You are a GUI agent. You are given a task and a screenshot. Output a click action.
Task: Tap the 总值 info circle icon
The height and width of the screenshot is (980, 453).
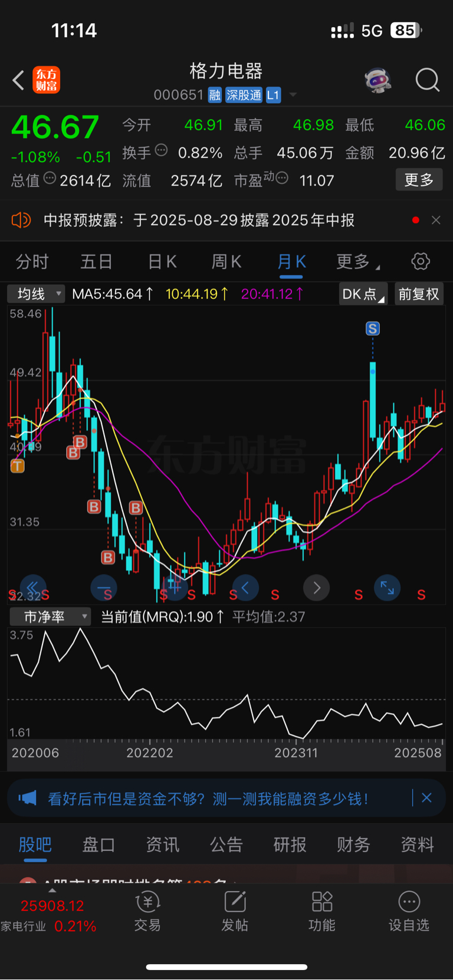click(50, 177)
